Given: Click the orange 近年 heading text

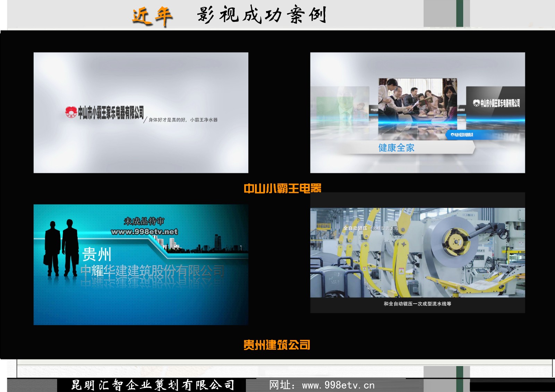Looking at the screenshot, I should tap(152, 16).
